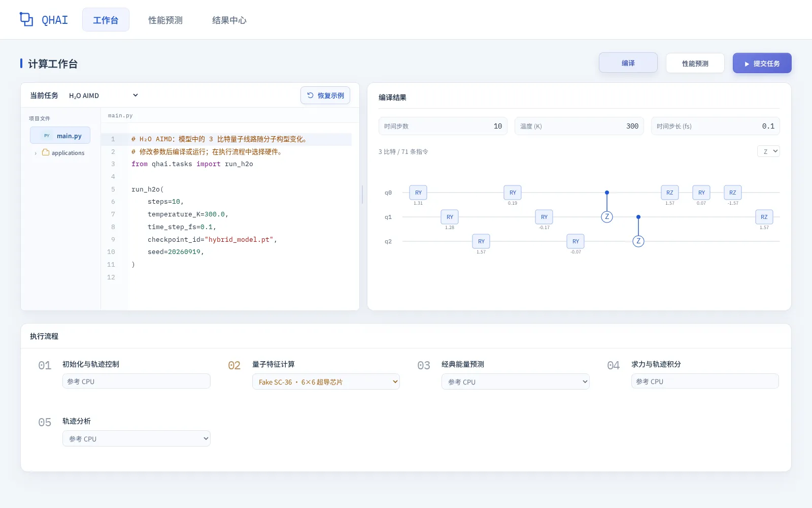
Task: Click the 编译 button
Action: [x=628, y=63]
